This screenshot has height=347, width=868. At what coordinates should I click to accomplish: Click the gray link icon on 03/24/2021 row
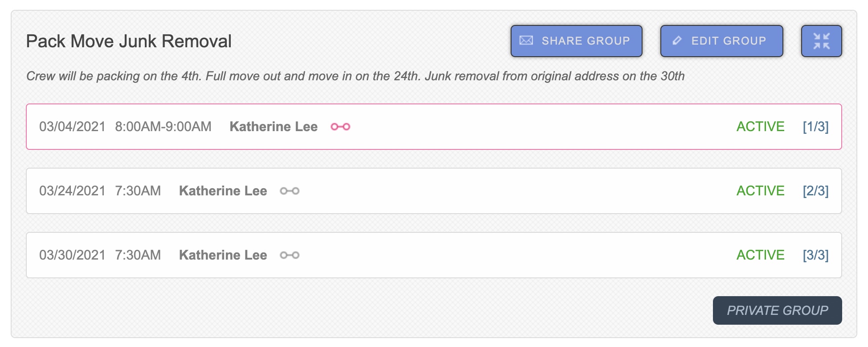(x=290, y=191)
